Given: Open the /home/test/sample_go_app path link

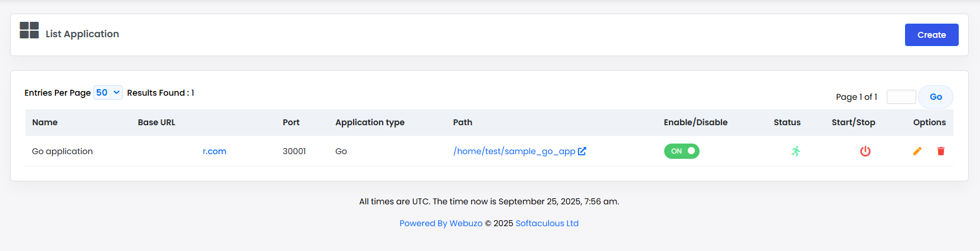Looking at the screenshot, I should [514, 151].
